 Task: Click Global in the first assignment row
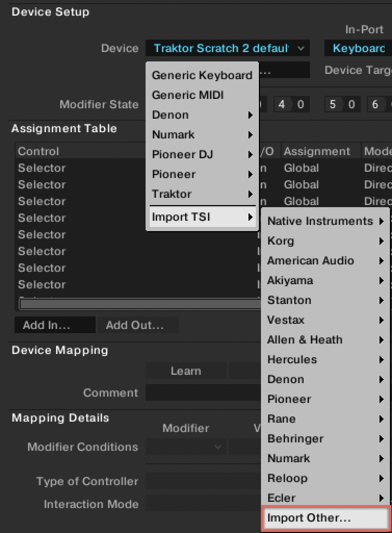click(x=302, y=168)
